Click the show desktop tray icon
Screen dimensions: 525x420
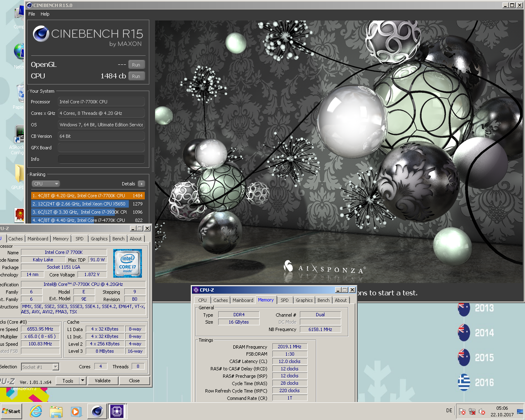pyautogui.click(x=520, y=411)
